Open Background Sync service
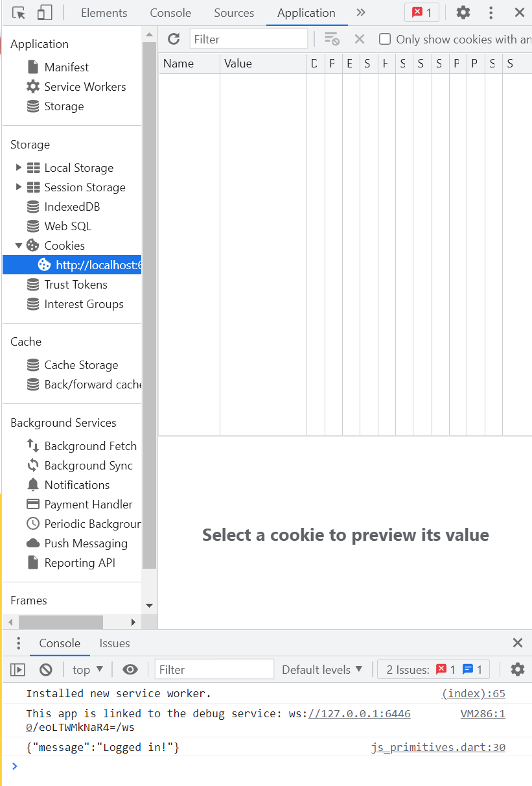The height and width of the screenshot is (786, 532). [x=79, y=466]
